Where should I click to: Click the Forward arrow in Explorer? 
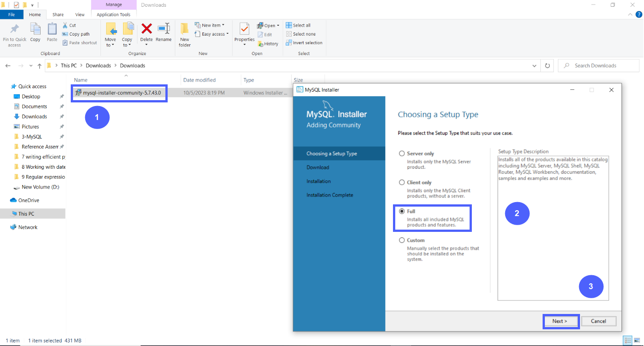[x=20, y=66]
